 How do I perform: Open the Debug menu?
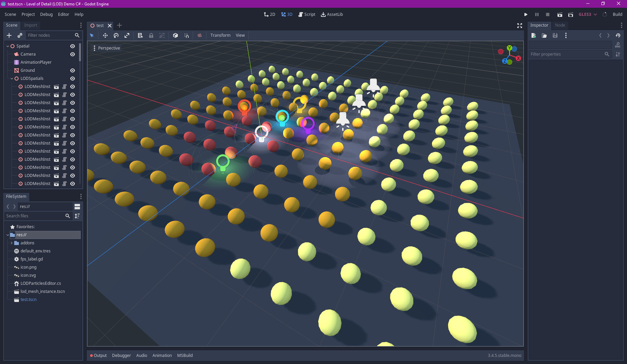point(46,14)
